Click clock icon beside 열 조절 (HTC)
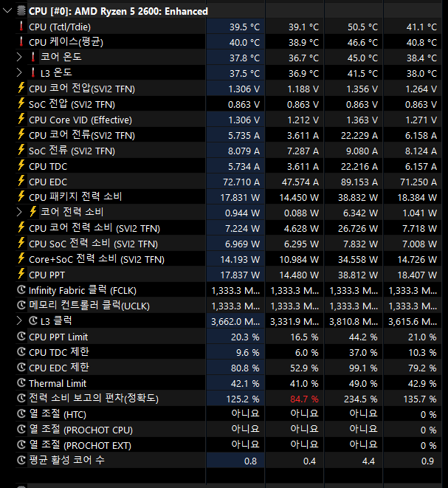 point(21,414)
